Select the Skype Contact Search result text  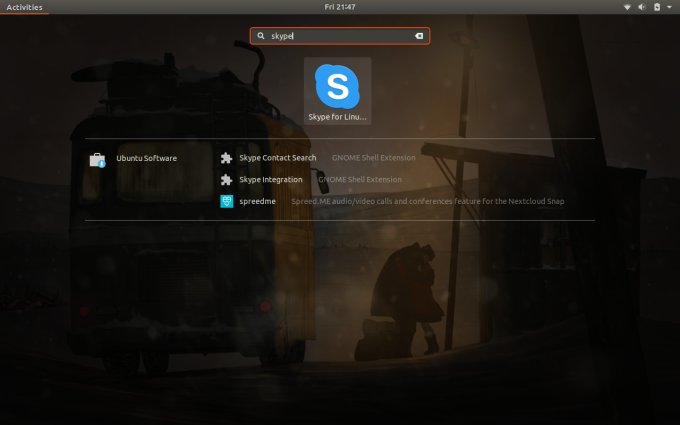tap(278, 158)
